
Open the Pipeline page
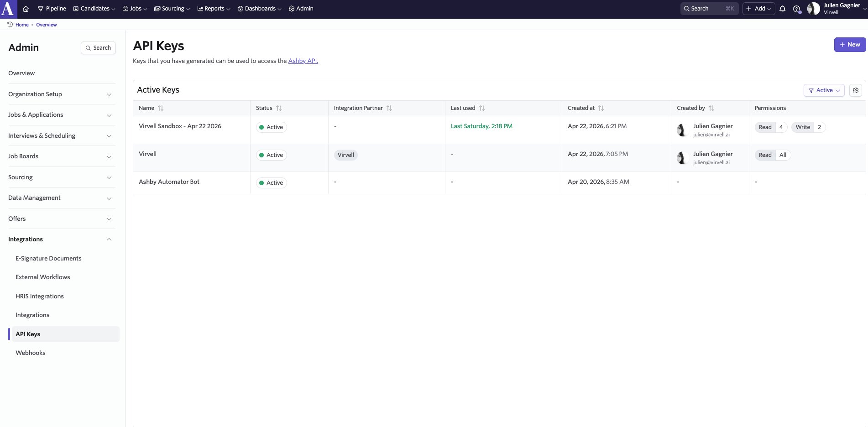click(52, 9)
